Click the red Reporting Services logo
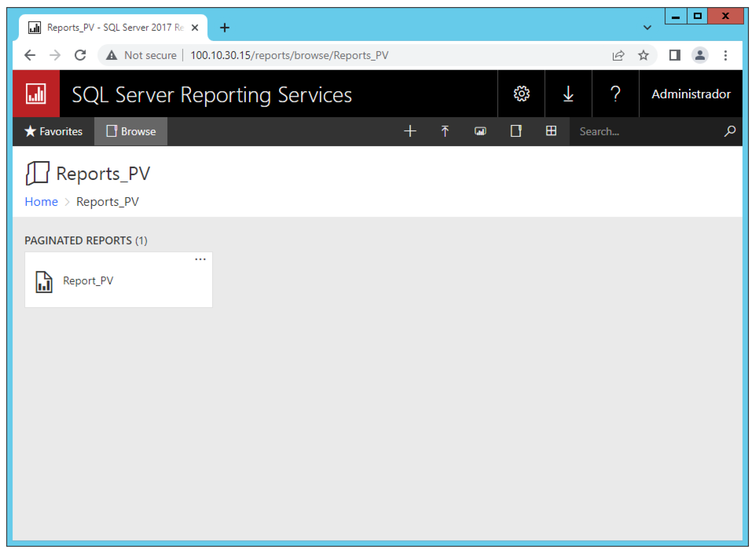The height and width of the screenshot is (553, 756). coord(36,94)
